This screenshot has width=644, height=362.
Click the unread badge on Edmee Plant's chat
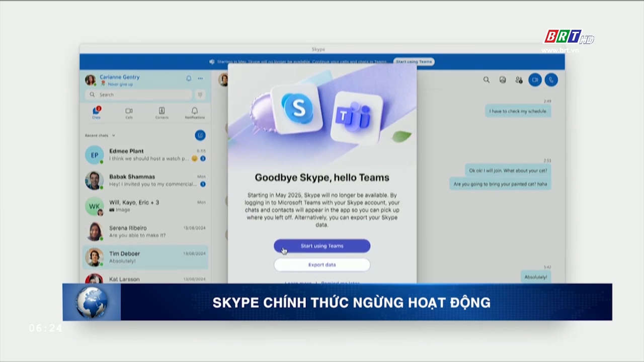point(203,158)
